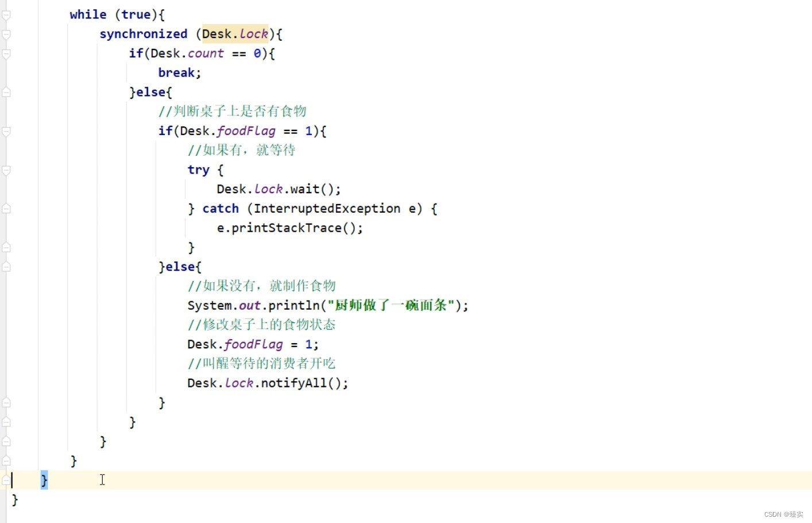Click the 'catch' keyword

click(x=221, y=209)
